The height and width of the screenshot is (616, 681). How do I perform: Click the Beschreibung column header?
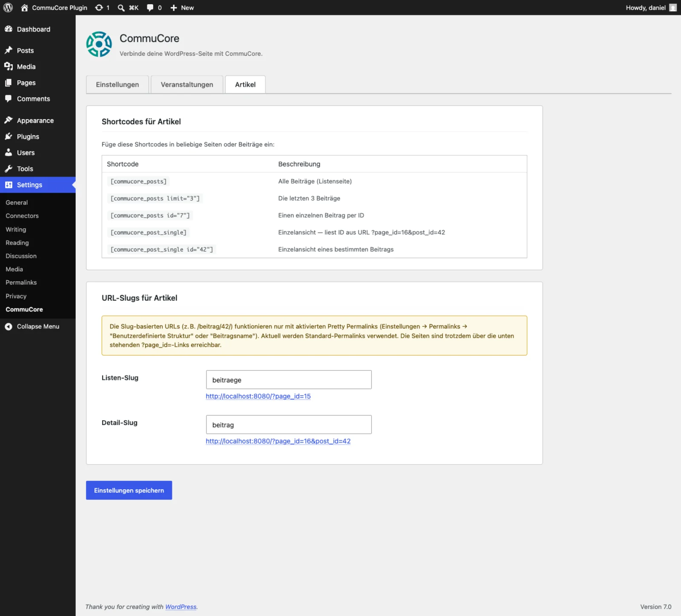[x=299, y=164]
